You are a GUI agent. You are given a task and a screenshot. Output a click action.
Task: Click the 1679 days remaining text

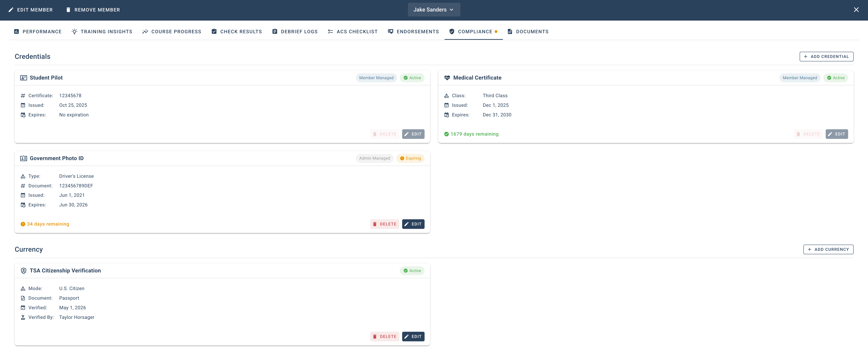[474, 134]
